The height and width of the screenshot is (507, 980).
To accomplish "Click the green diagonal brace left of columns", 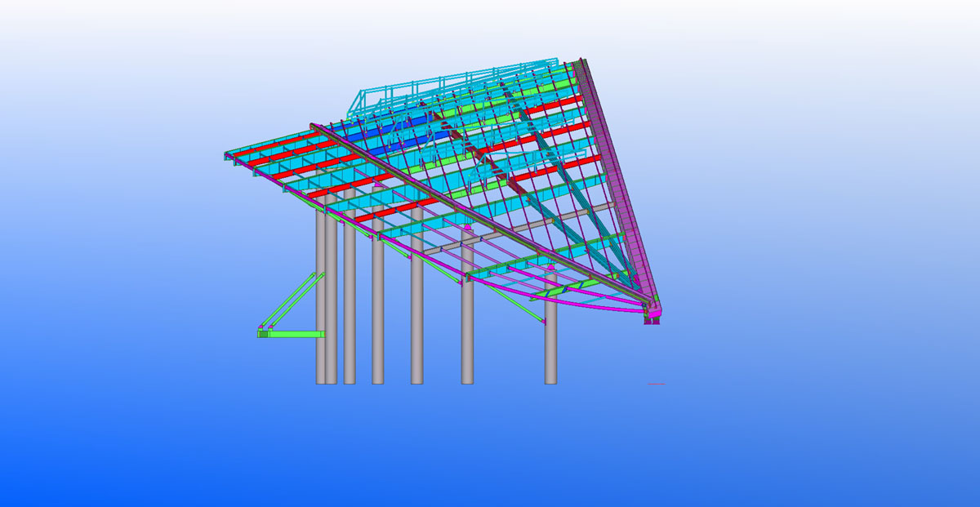I will (291, 300).
